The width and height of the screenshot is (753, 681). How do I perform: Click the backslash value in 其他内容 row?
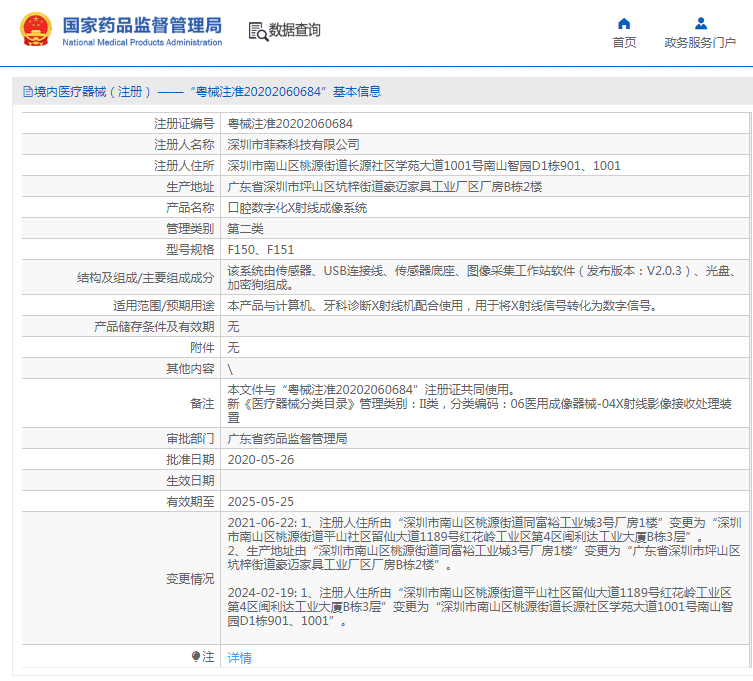click(x=230, y=369)
